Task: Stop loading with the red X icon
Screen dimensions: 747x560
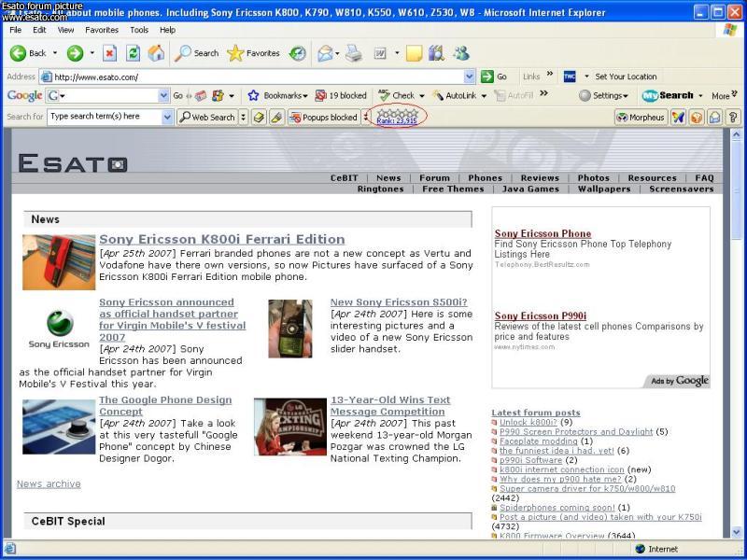Action: pos(109,53)
